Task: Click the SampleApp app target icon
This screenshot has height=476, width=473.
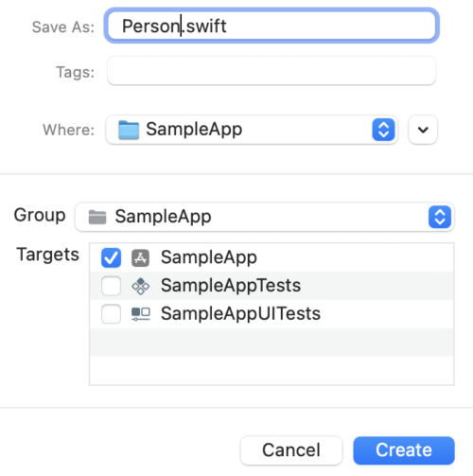Action: 140,257
